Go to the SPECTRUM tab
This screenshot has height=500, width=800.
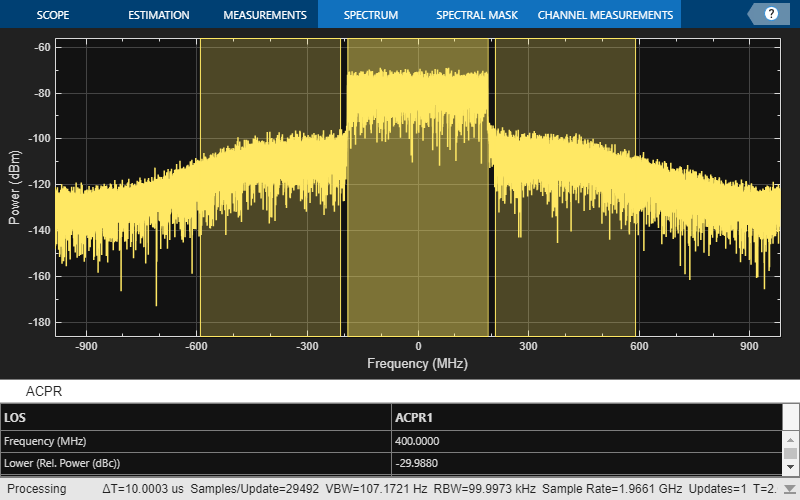tap(370, 15)
